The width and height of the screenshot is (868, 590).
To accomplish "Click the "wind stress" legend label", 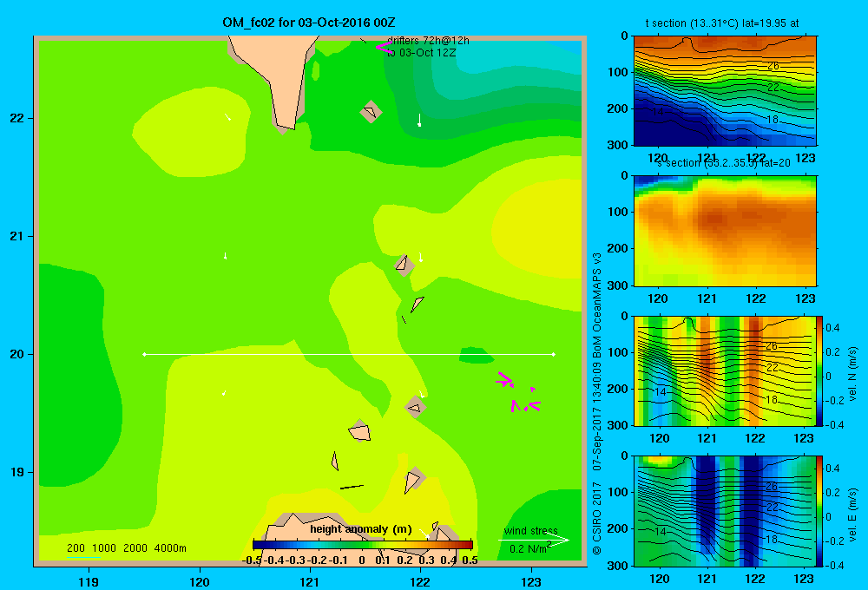I will click(x=531, y=530).
